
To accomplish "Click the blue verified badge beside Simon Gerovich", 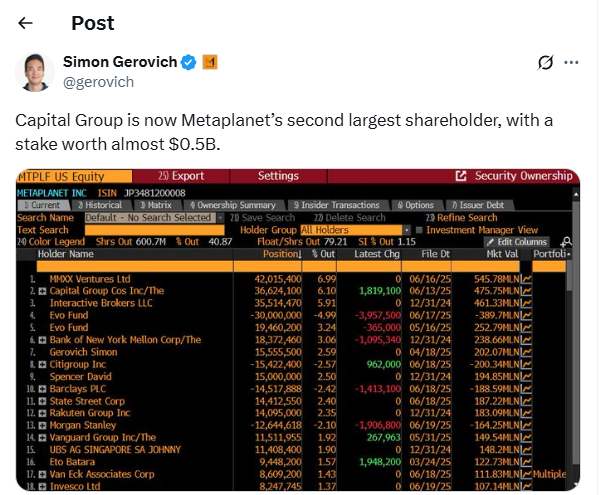I will [x=188, y=62].
